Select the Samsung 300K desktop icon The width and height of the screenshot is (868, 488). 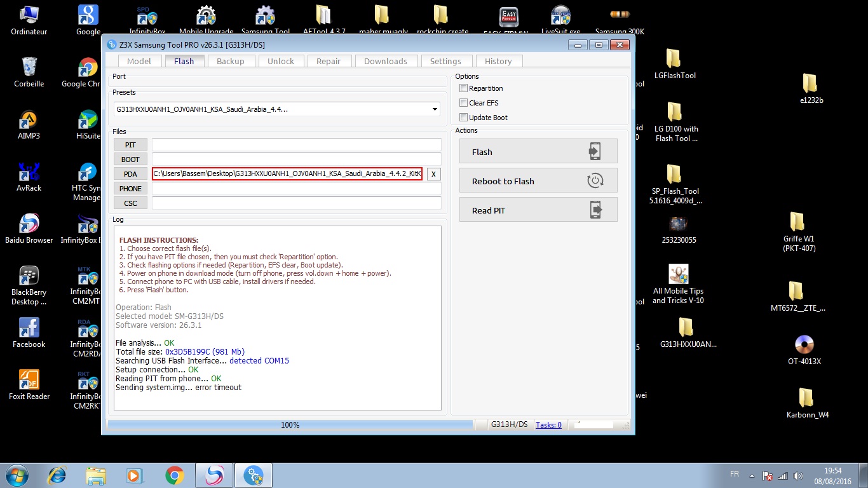point(620,20)
